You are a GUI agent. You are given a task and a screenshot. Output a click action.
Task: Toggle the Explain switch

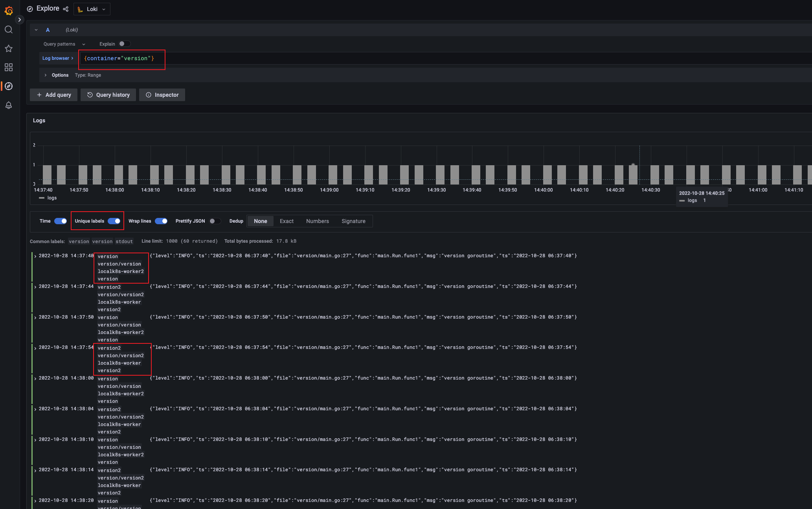[124, 44]
